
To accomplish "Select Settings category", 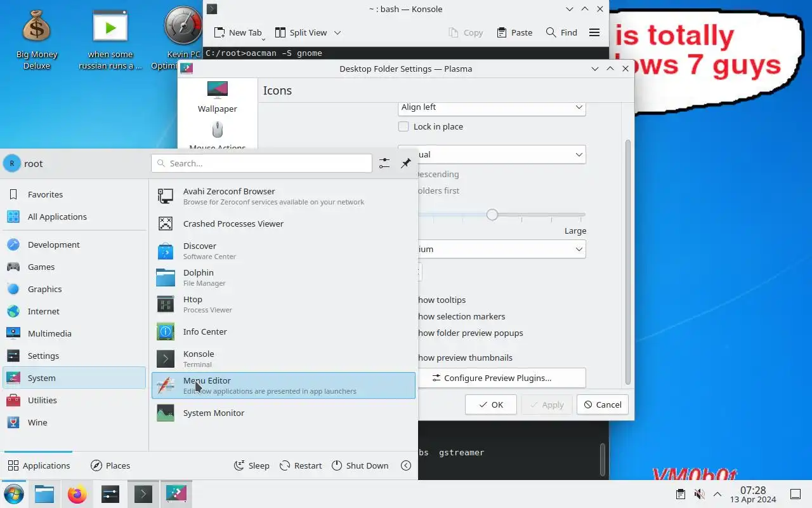I will [x=74, y=356].
